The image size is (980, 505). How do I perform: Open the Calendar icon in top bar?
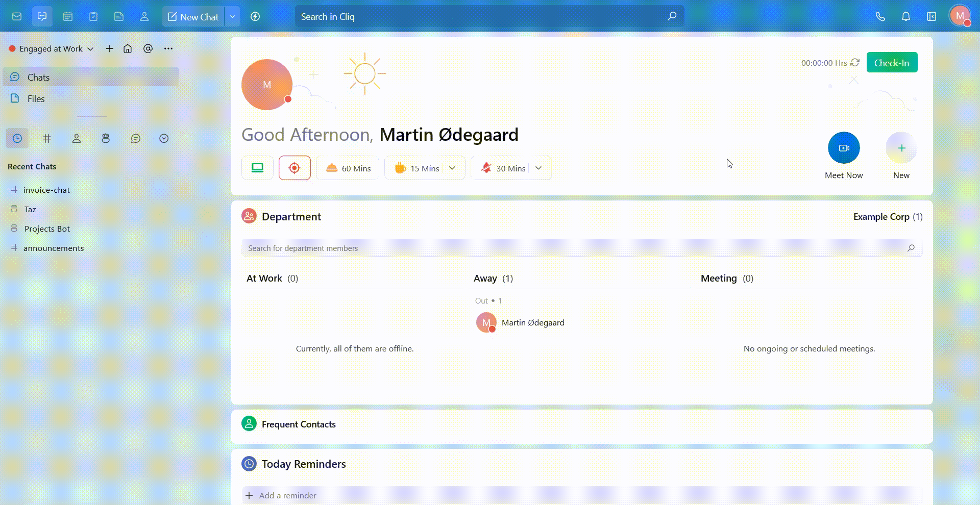click(68, 16)
